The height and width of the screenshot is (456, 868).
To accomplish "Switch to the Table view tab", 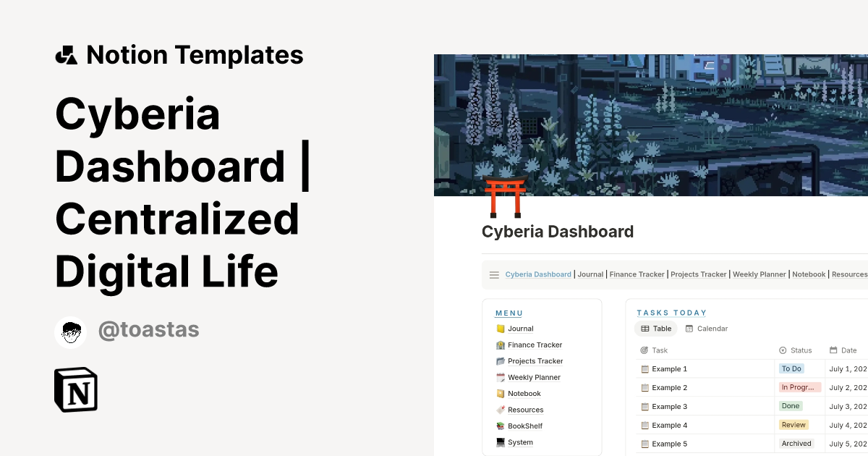I will point(656,329).
